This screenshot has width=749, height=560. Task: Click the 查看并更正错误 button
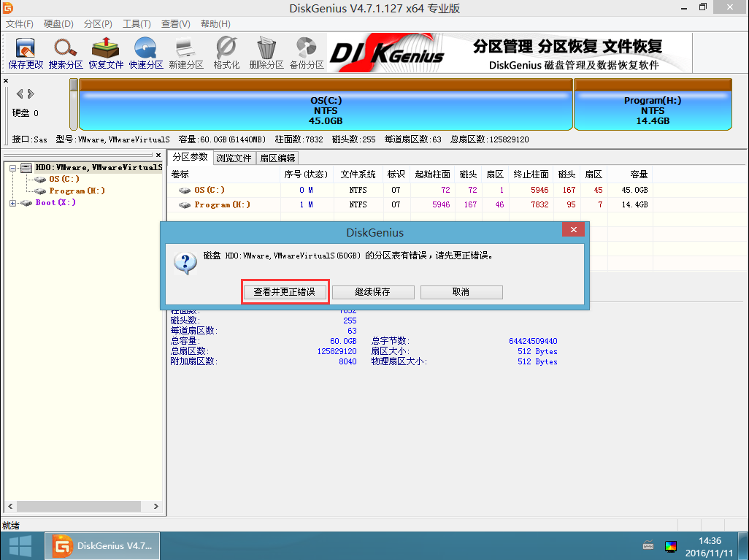[285, 292]
